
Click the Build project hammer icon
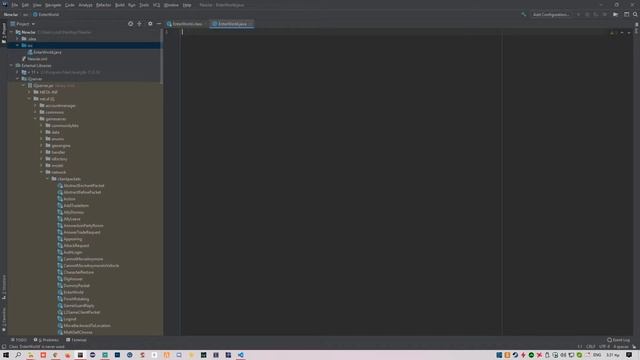[523, 14]
